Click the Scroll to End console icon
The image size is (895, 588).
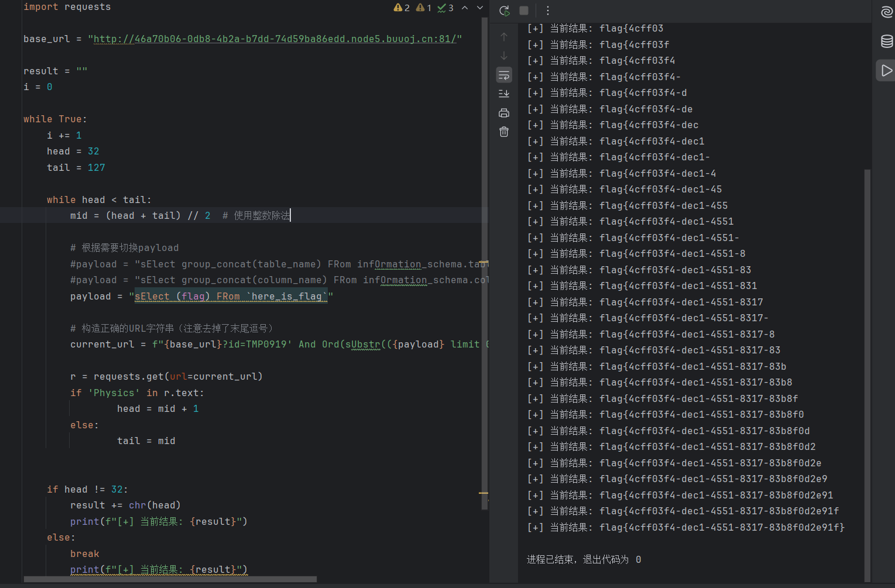[504, 94]
